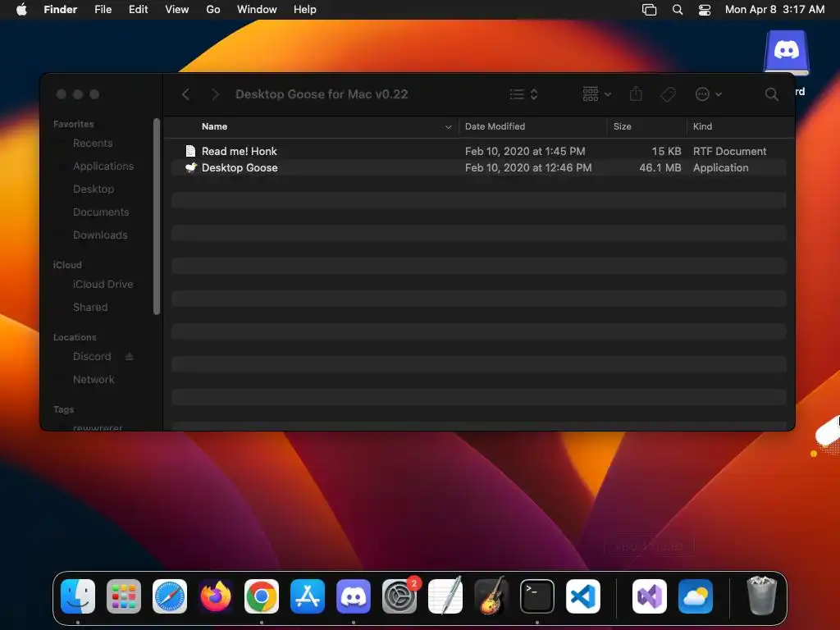Click the sidebar vertical scrollbar
This screenshot has height=630, width=840.
click(157, 217)
